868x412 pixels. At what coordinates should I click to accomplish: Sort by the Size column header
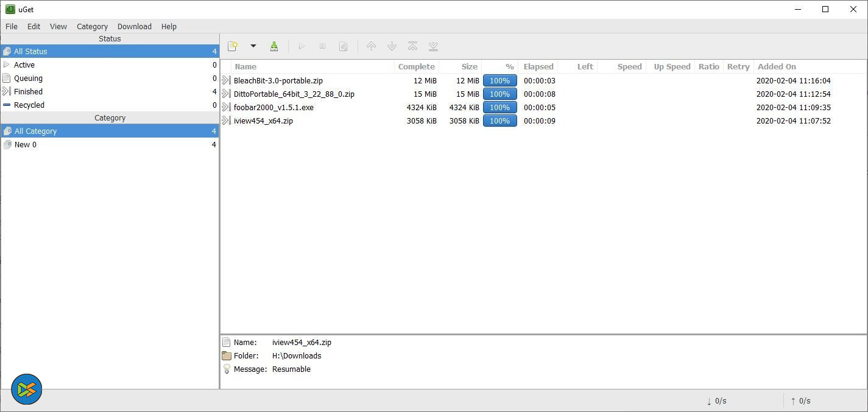click(x=460, y=66)
